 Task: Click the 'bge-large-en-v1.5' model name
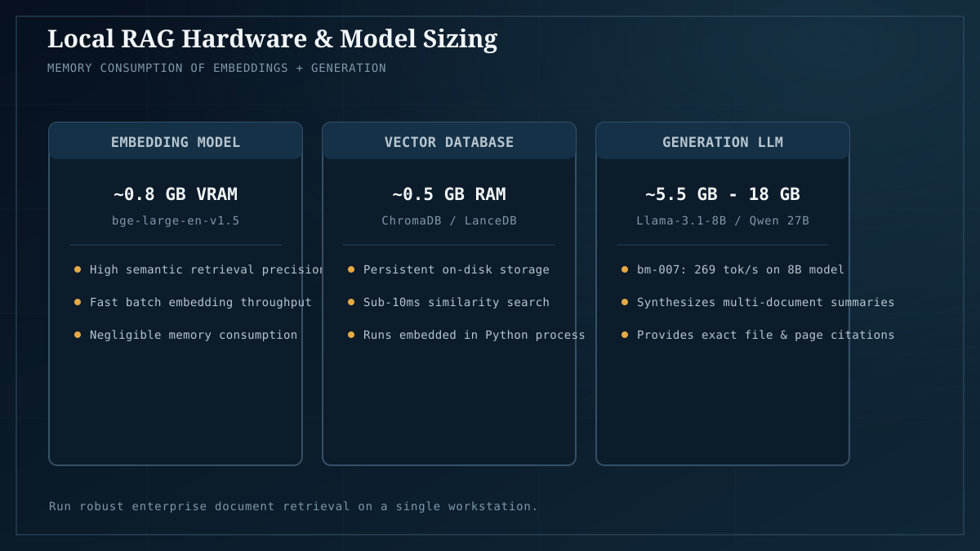coord(176,220)
